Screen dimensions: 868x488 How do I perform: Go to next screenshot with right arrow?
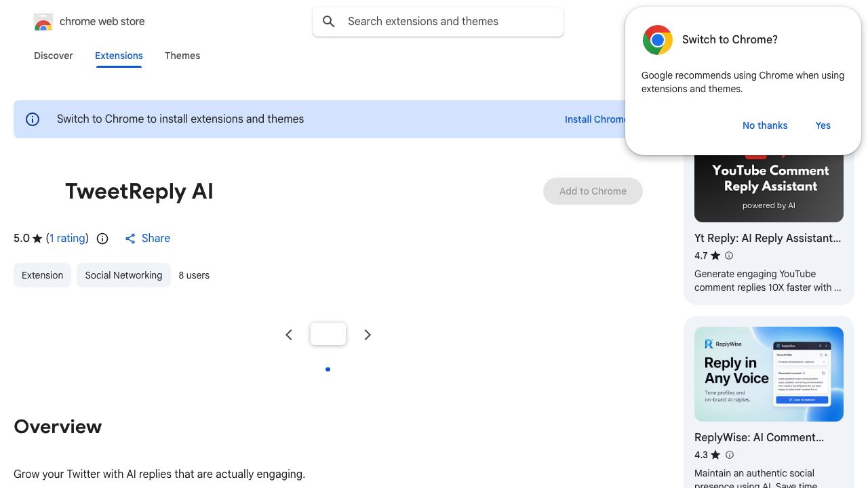[x=368, y=335]
